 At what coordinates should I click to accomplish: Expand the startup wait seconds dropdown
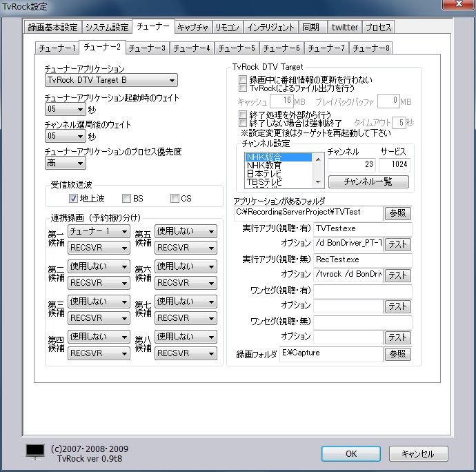(66, 109)
